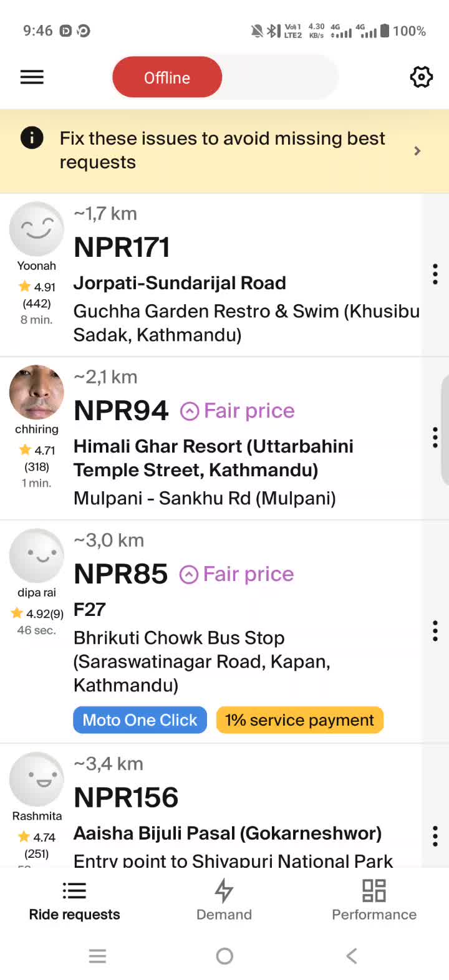Open options menu for NPR85 request
This screenshot has width=449, height=980.
pyautogui.click(x=435, y=631)
